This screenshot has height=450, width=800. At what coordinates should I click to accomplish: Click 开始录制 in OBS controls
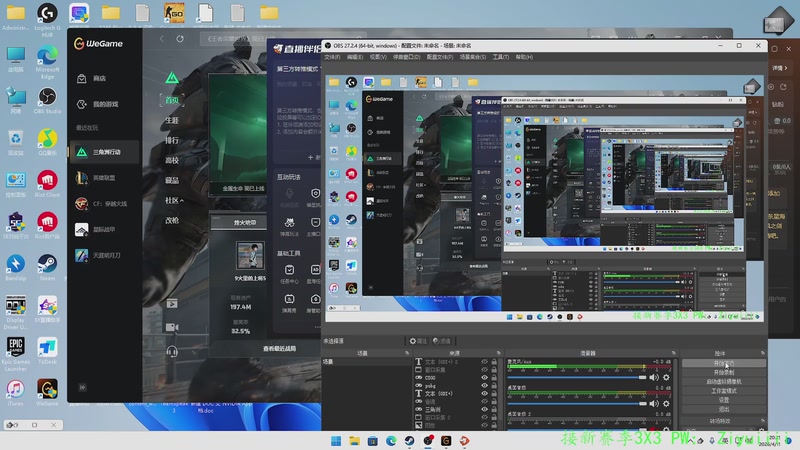723,372
